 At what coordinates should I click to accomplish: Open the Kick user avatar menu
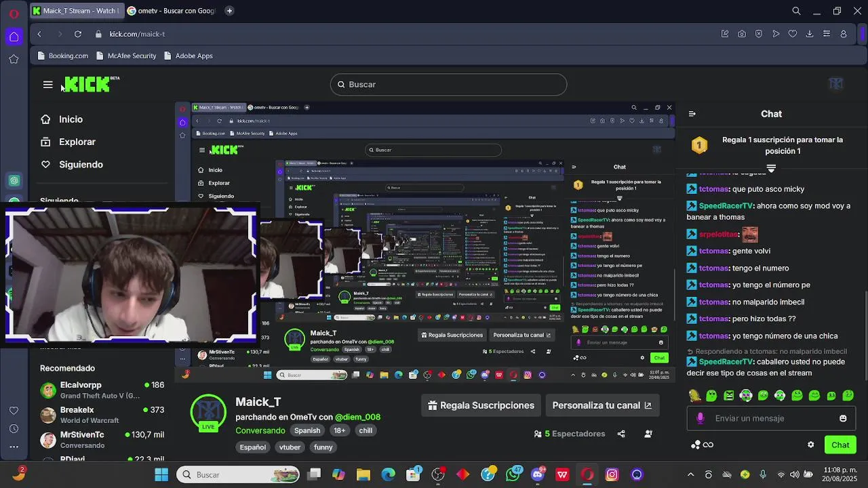[x=835, y=83]
